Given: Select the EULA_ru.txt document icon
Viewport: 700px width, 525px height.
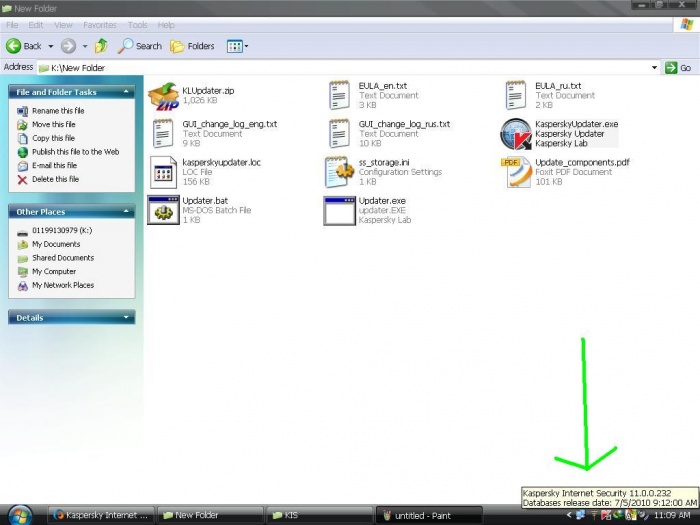Looking at the screenshot, I should tap(516, 95).
